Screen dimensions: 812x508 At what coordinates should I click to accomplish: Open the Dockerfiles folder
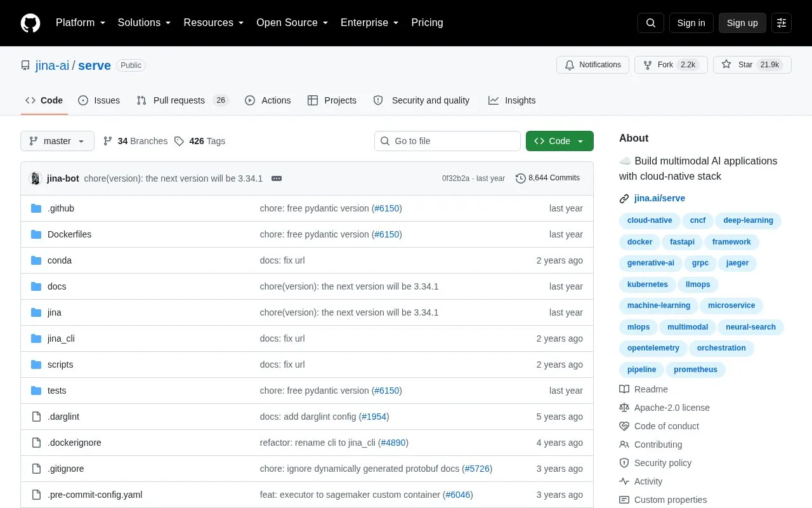(69, 234)
